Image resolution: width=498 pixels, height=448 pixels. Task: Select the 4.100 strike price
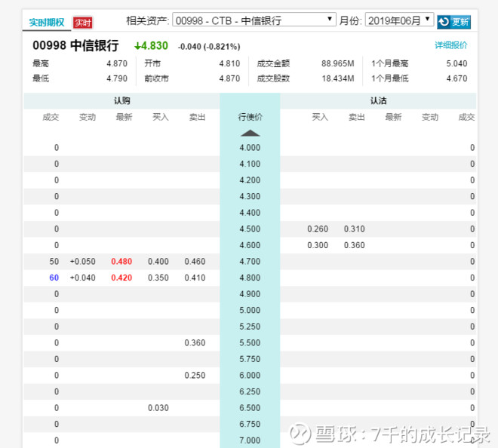pyautogui.click(x=250, y=164)
